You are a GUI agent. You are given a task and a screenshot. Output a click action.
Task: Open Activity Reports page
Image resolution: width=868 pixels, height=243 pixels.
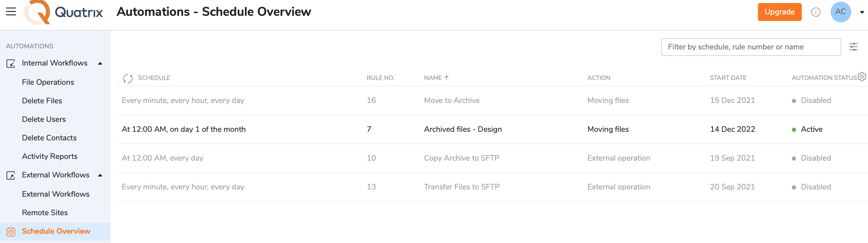click(50, 157)
